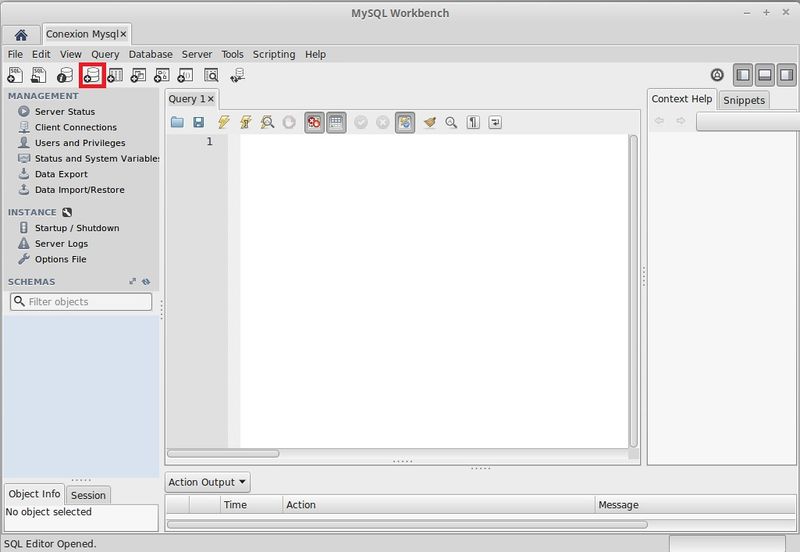Image resolution: width=800 pixels, height=552 pixels.
Task: Toggle word wrap button in editor
Action: 495,122
